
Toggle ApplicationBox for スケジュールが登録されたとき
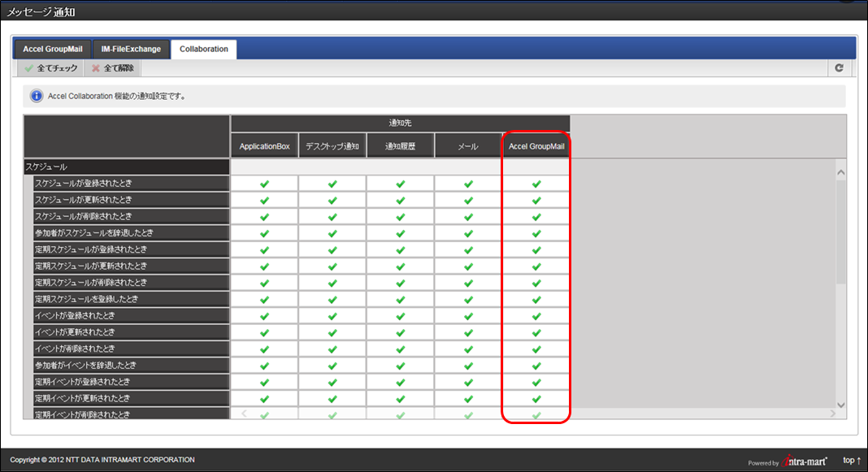[264, 184]
